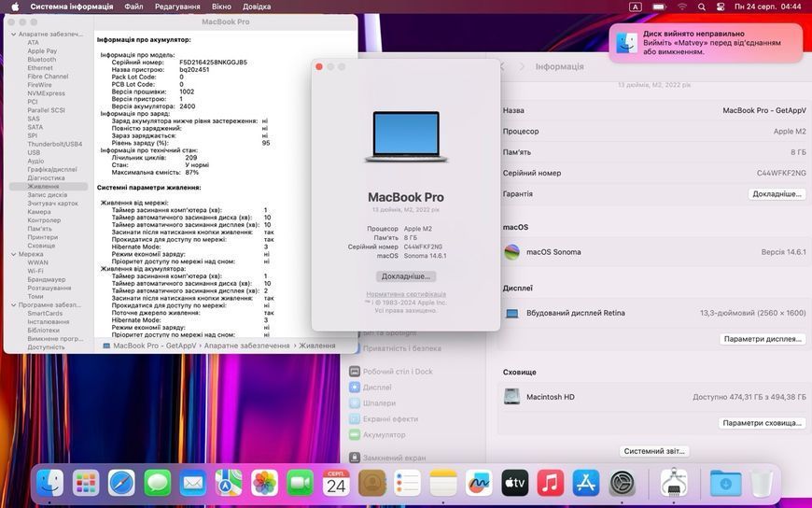Open Reminders app in the Dock

click(408, 483)
